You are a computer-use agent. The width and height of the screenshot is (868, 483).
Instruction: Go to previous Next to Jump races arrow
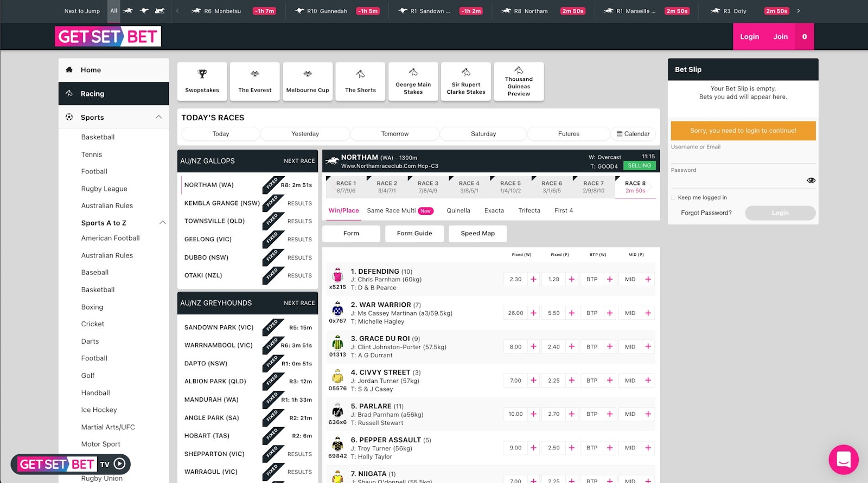click(177, 11)
